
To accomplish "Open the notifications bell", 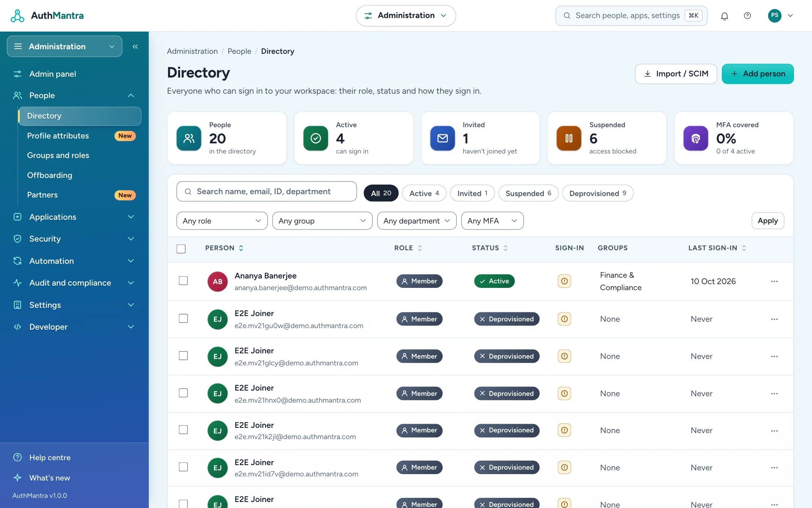I will coord(724,16).
